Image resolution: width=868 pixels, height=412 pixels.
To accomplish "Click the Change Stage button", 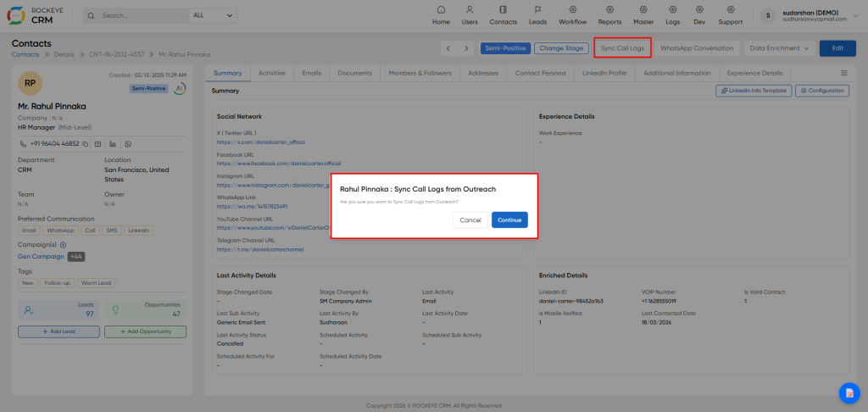I will [x=561, y=48].
